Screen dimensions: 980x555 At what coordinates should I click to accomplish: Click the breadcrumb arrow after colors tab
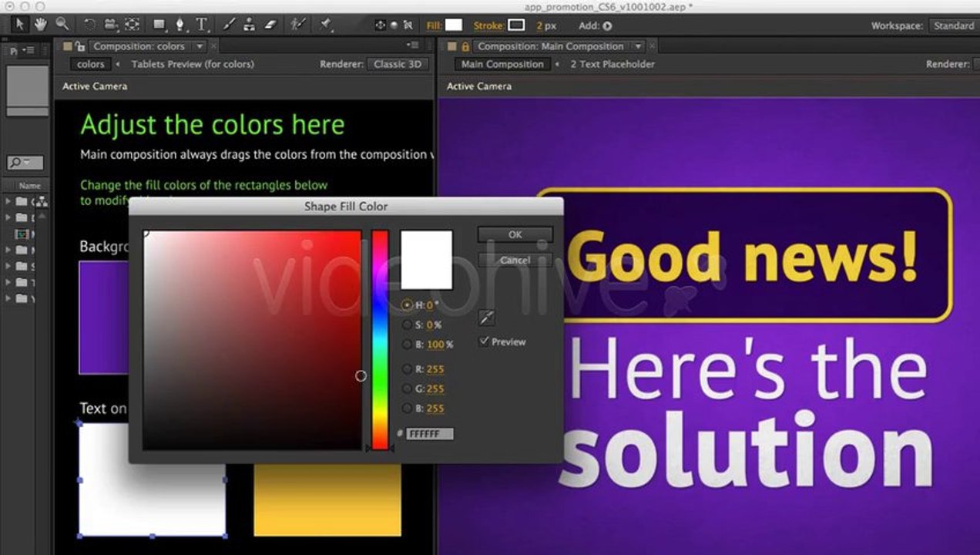pyautogui.click(x=118, y=64)
